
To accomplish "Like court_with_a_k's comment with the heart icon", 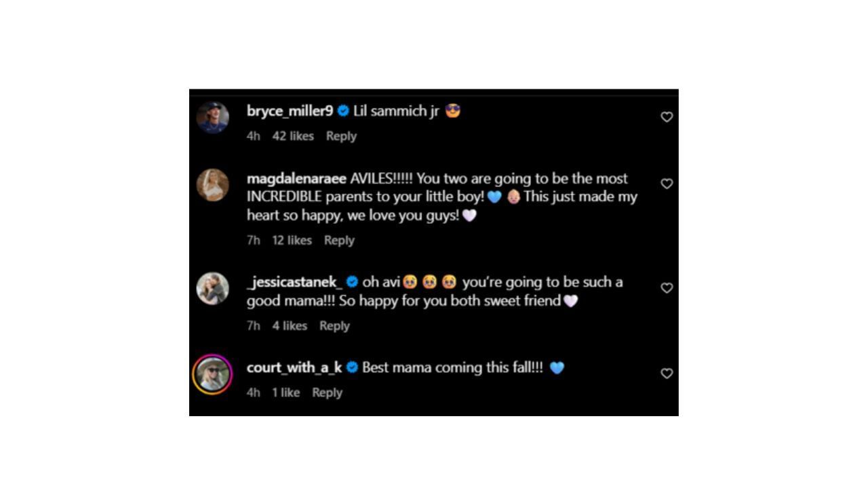I will click(667, 373).
